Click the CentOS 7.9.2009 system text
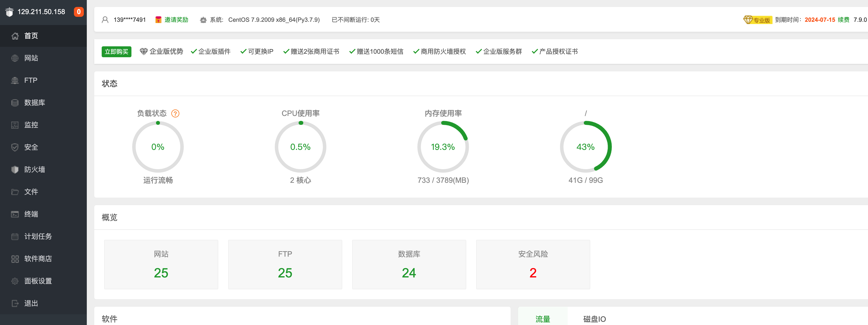The height and width of the screenshot is (325, 868). [x=274, y=20]
